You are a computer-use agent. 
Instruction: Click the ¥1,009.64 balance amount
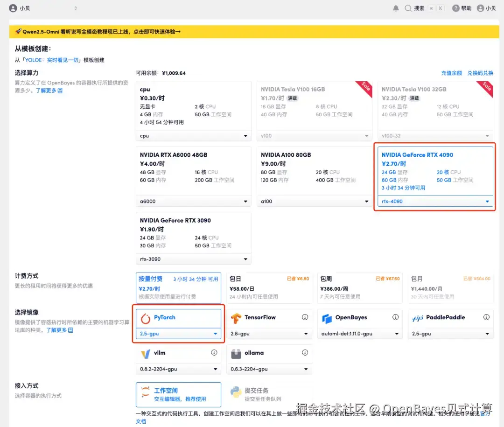pyautogui.click(x=174, y=73)
